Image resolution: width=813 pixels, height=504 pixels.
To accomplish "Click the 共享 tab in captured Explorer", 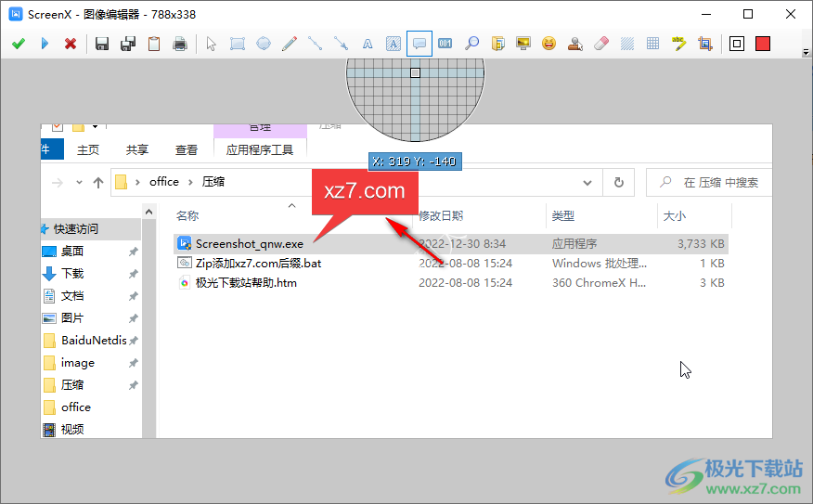I will 136,149.
